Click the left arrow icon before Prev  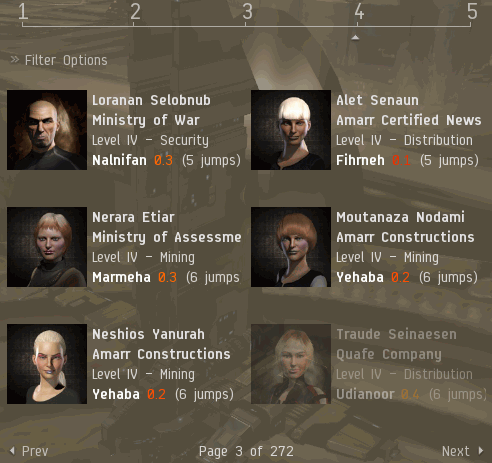pyautogui.click(x=12, y=451)
